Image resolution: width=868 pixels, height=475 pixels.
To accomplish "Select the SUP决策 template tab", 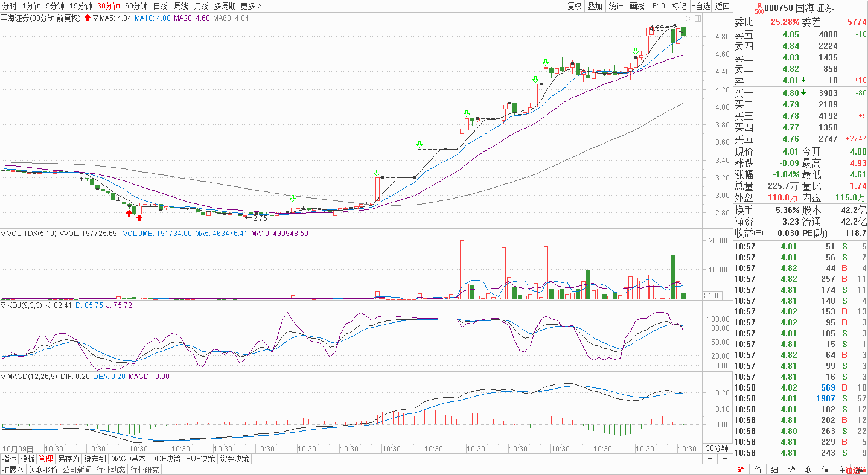I will [200, 459].
